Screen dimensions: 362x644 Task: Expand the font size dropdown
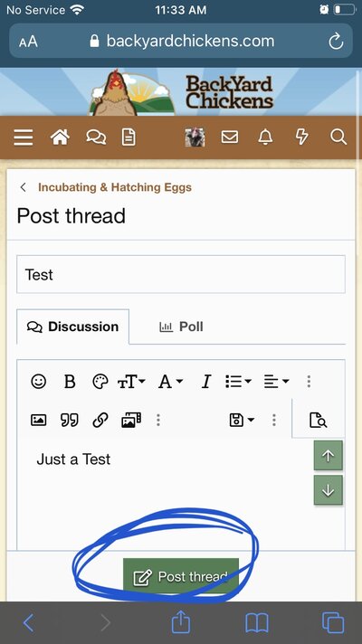point(131,382)
